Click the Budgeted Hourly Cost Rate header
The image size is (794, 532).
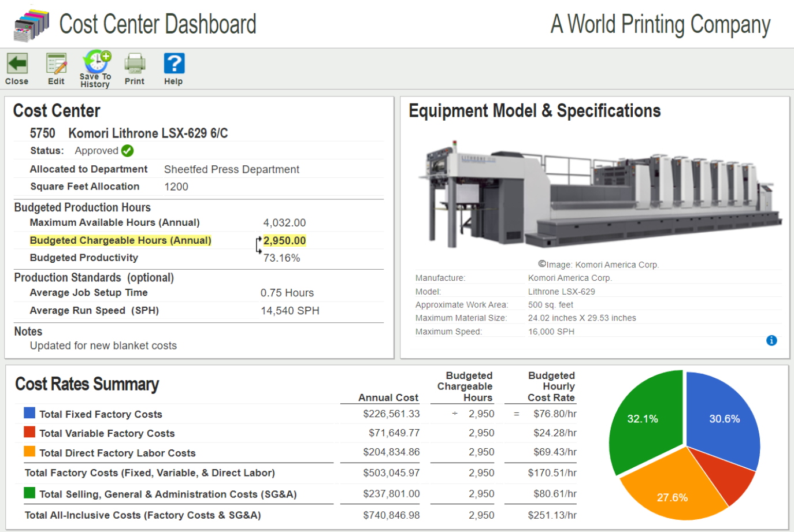point(551,386)
